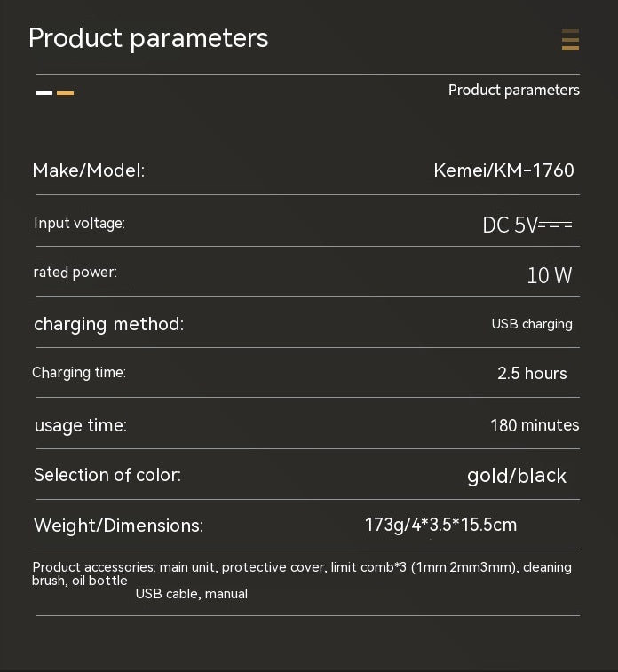Click the "USB cable, manual" accessories text
This screenshot has height=672, width=618.
tap(192, 594)
